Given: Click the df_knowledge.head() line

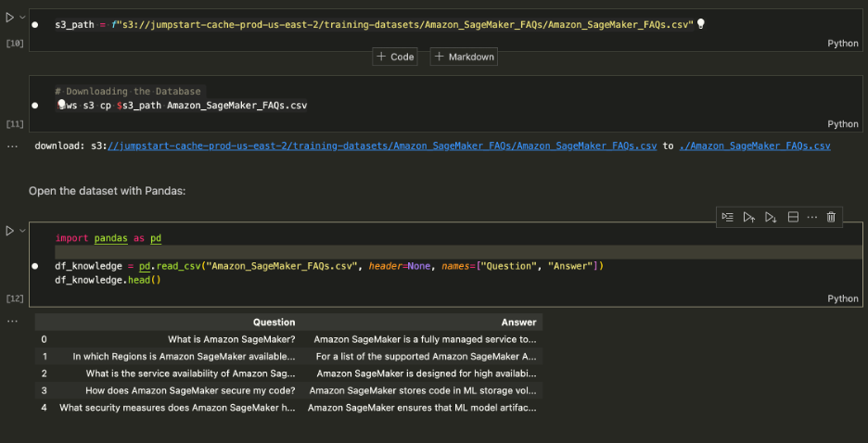Looking at the screenshot, I should [108, 281].
